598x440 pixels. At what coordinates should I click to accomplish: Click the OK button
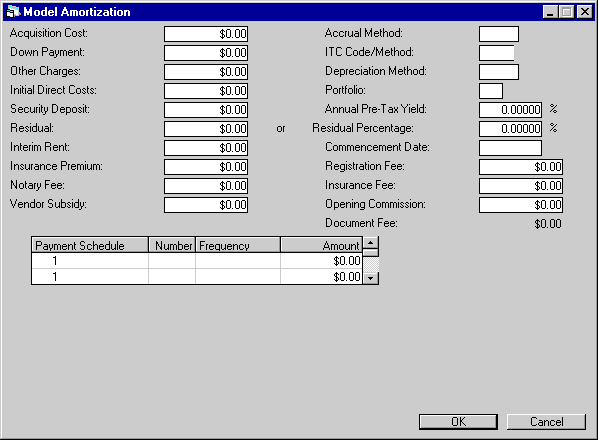pos(458,422)
